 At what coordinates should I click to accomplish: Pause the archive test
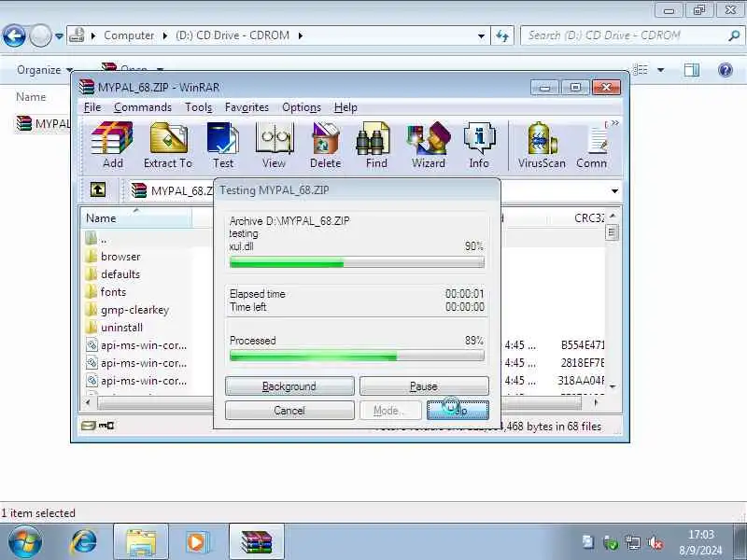[x=424, y=386]
